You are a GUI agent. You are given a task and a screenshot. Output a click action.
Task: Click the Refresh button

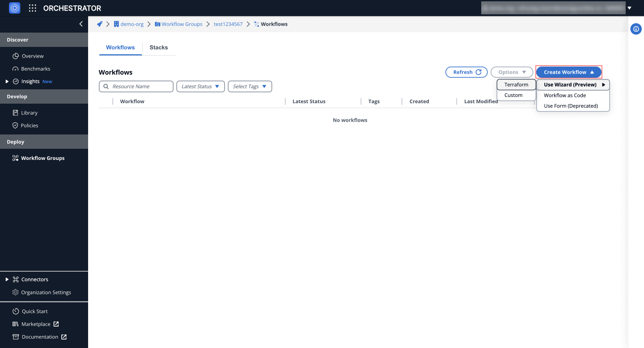(466, 72)
